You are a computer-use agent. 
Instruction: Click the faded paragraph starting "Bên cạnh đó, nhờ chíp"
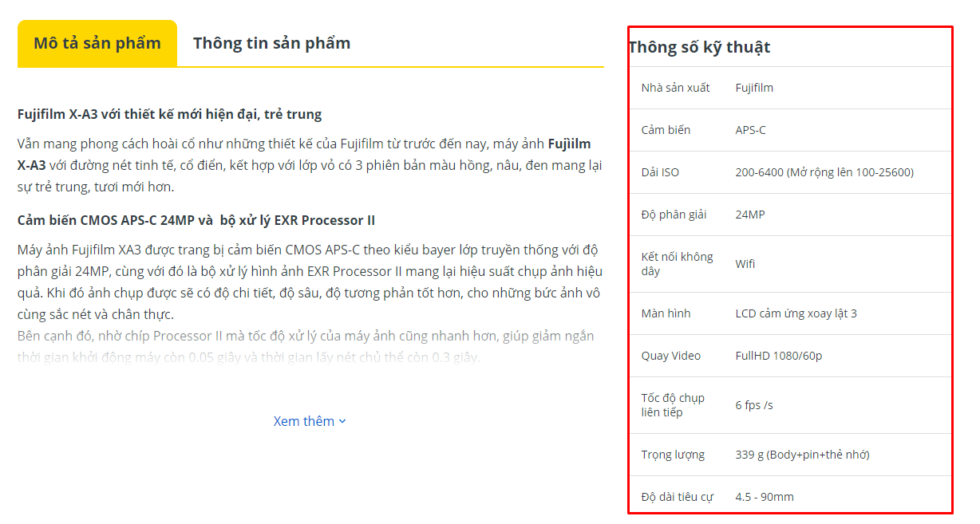306,346
